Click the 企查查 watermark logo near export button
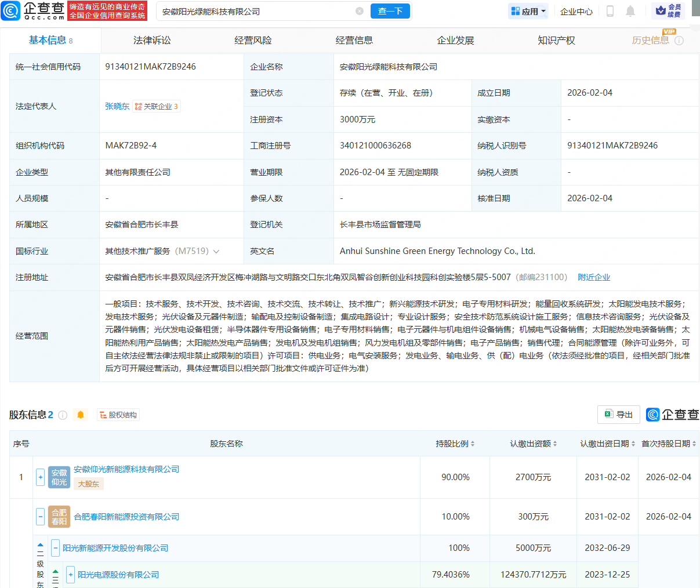The image size is (700, 588). (x=673, y=415)
